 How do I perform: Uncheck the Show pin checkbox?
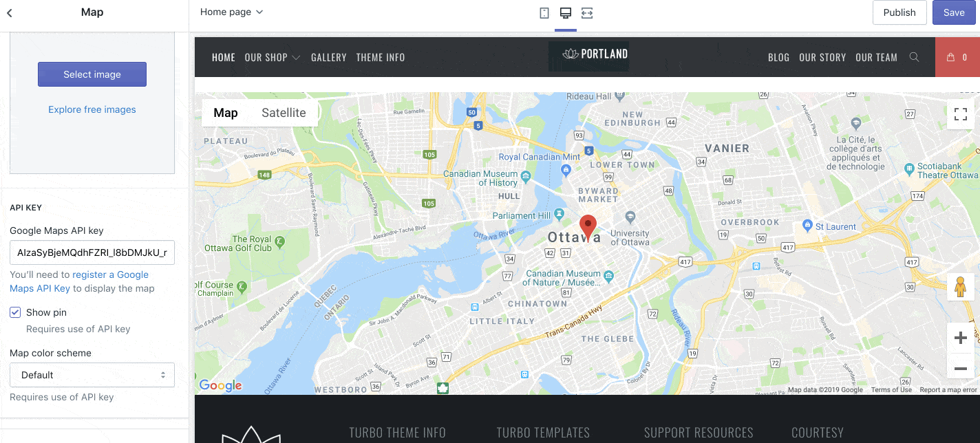click(15, 312)
